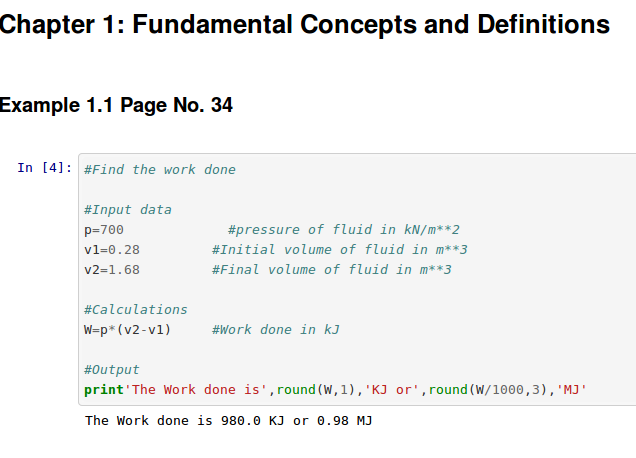Click the '#Calculations' comment line
The width and height of the screenshot is (636, 458).
136,310
